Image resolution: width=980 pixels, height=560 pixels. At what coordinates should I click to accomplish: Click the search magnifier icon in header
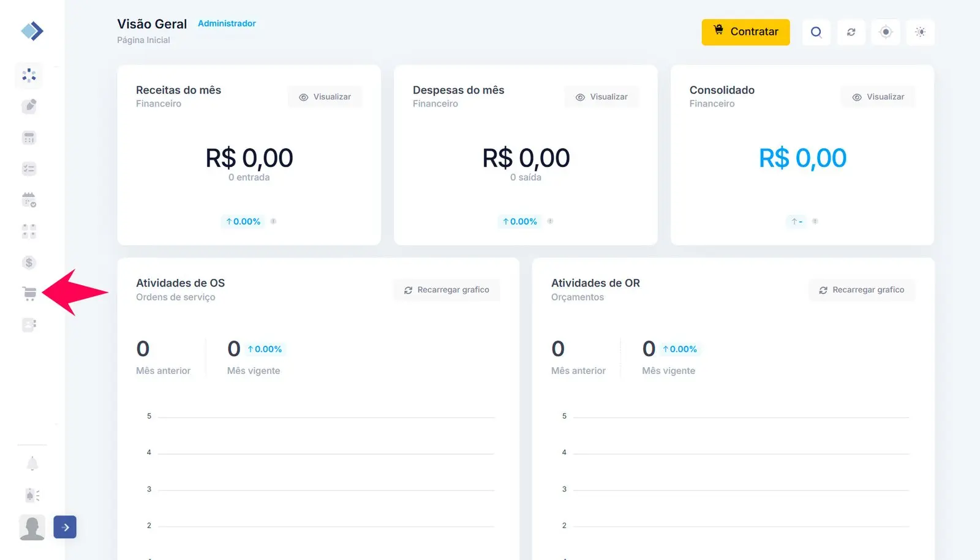click(x=816, y=32)
